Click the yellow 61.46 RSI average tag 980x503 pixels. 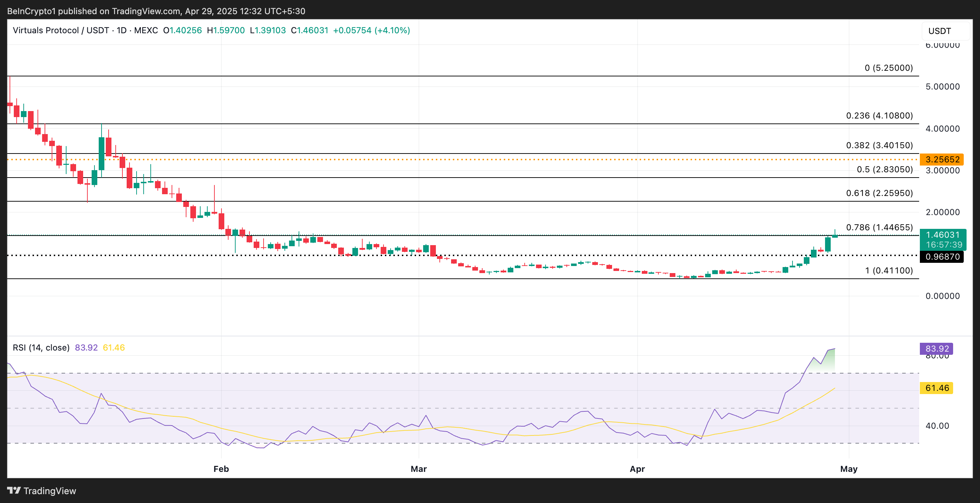tap(936, 388)
